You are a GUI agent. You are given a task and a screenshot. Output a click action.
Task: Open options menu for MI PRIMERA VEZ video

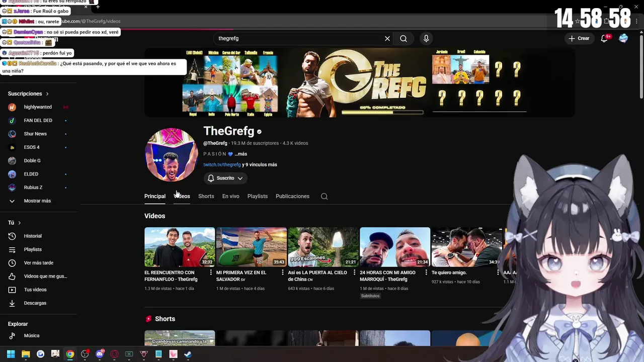[x=283, y=273]
